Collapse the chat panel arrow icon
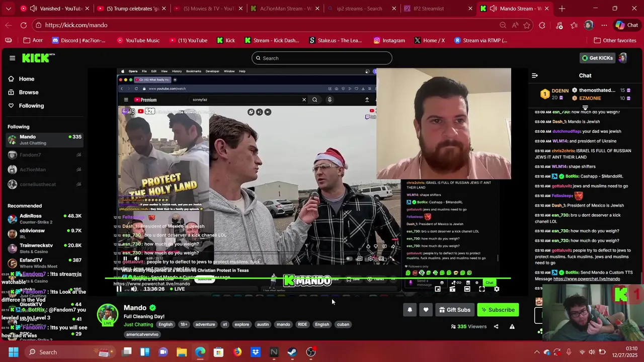The width and height of the screenshot is (644, 362). pos(535,75)
